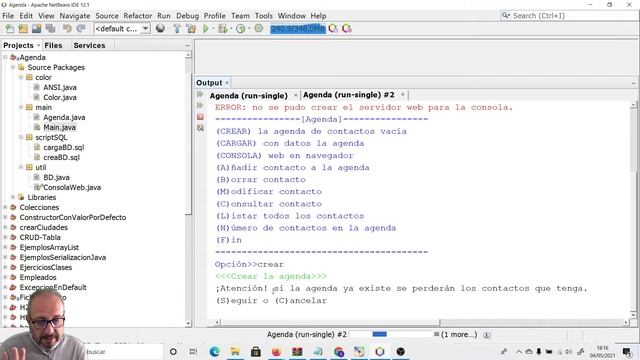Viewport: 640px width, 360px height.
Task: Select cargaBD.sql file
Action: coord(63,147)
